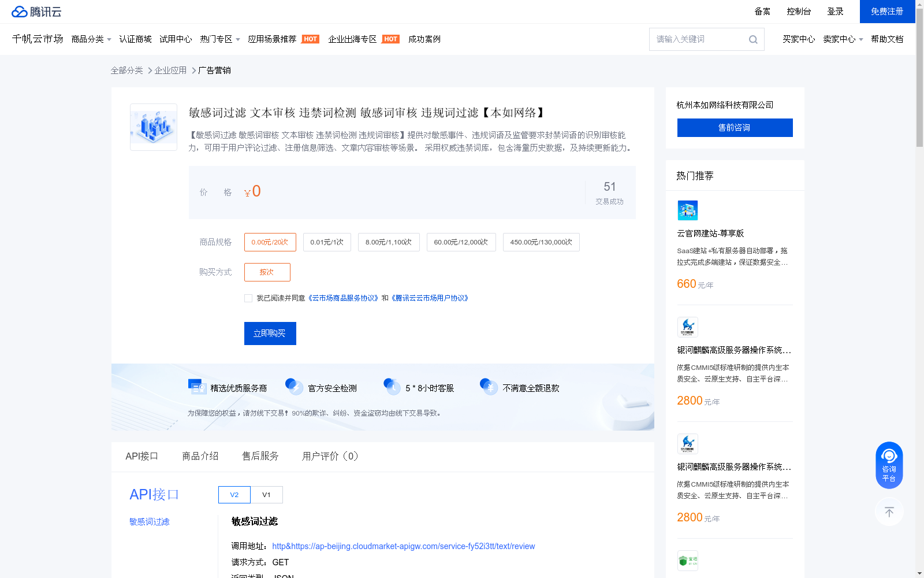Click the search magnifier icon
The width and height of the screenshot is (924, 578).
(753, 39)
